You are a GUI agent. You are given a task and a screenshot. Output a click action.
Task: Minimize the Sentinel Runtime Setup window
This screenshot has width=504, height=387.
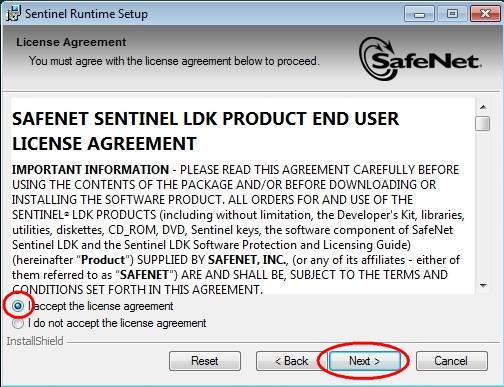click(419, 14)
